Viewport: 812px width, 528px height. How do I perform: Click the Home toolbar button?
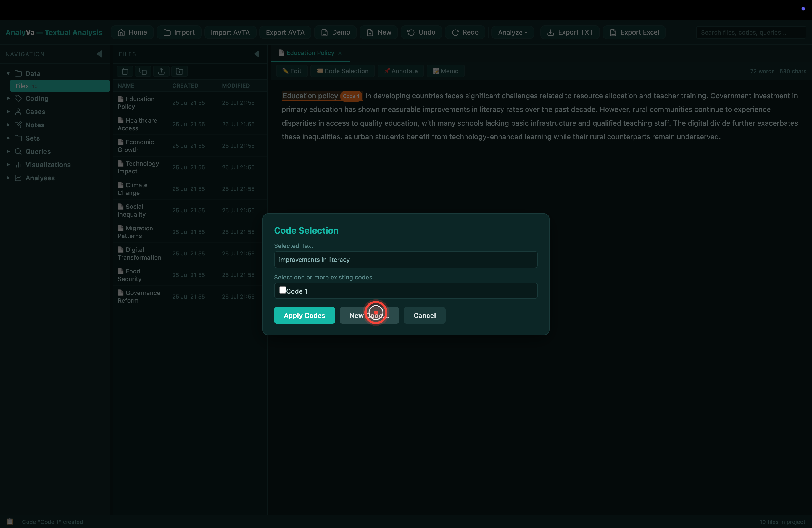[x=132, y=32]
